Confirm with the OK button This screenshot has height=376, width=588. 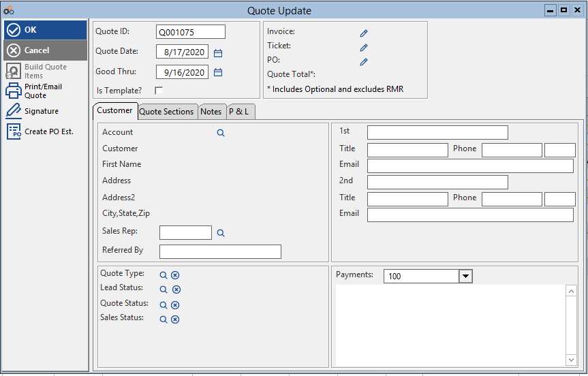46,30
